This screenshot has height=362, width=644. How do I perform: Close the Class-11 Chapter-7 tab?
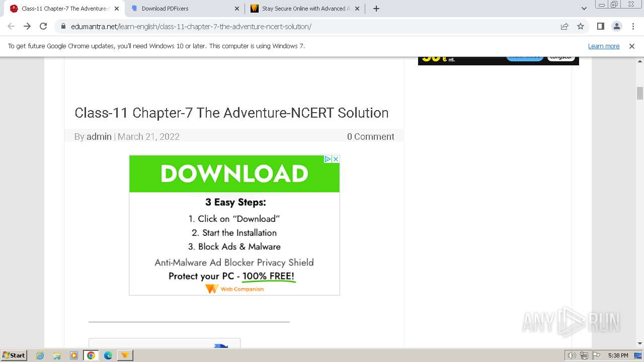coord(117,9)
